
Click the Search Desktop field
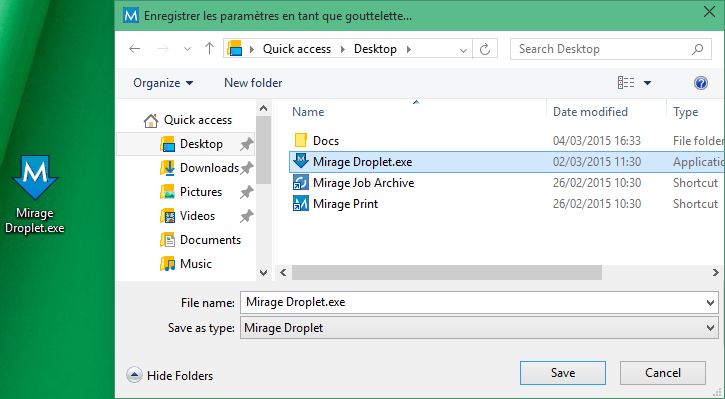[x=610, y=49]
